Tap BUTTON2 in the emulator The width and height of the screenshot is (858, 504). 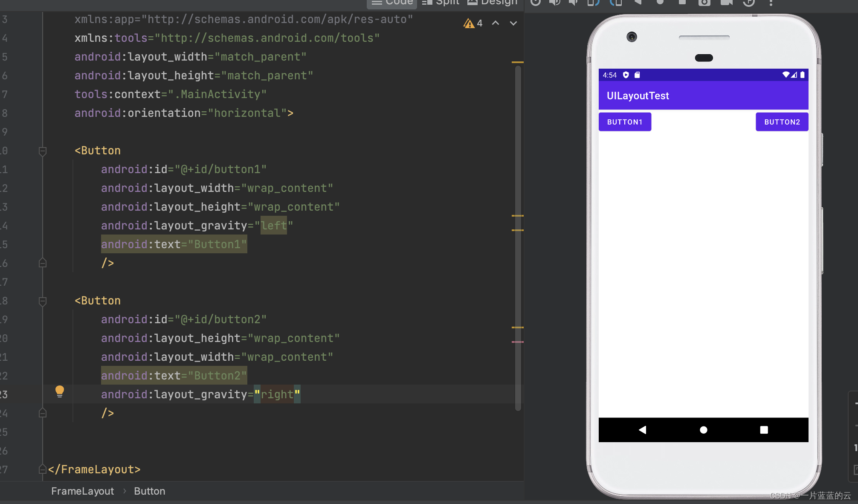[782, 122]
